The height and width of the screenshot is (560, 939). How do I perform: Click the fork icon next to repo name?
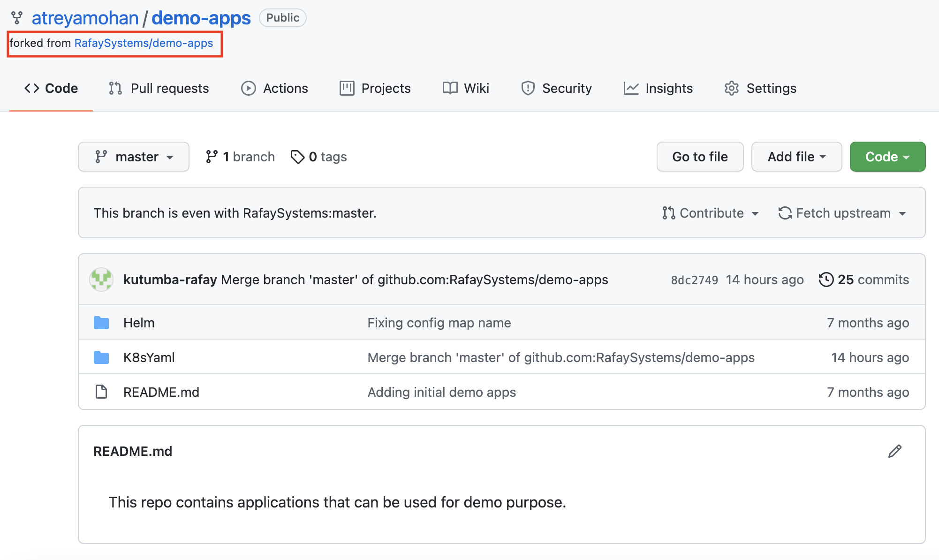point(19,15)
